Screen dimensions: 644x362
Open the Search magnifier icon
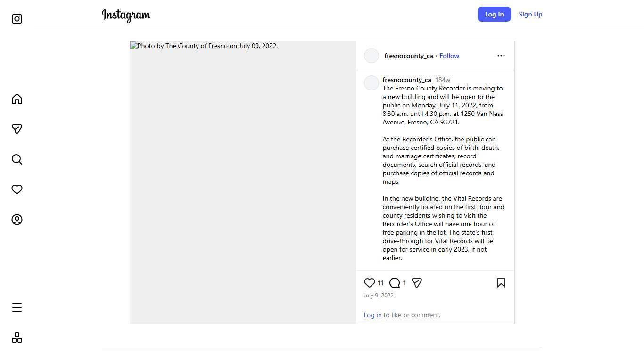(x=17, y=159)
